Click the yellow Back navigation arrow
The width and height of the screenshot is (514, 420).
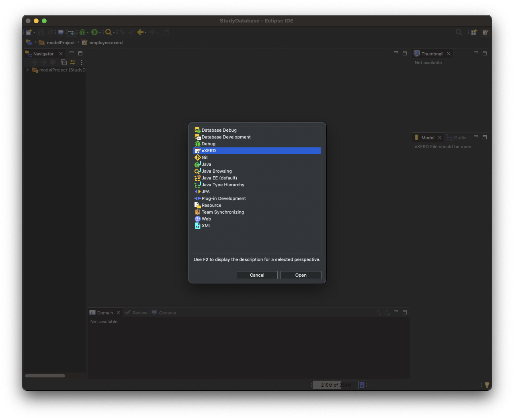[140, 32]
